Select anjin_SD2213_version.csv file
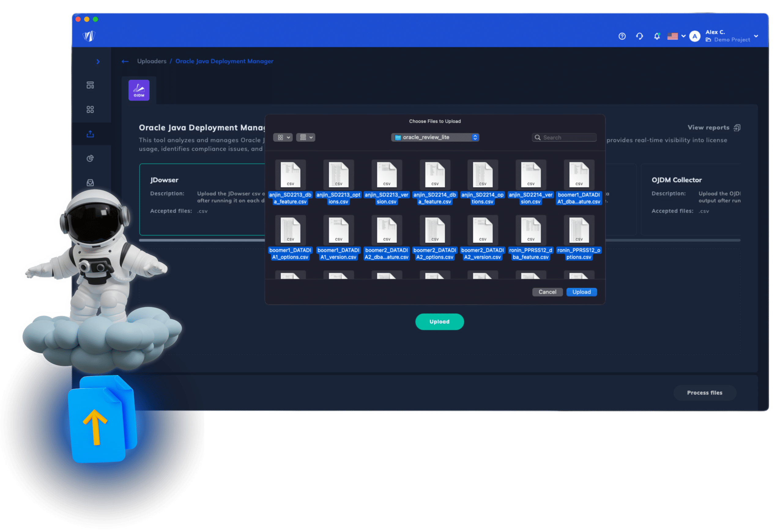This screenshot has width=783, height=532. click(386, 183)
